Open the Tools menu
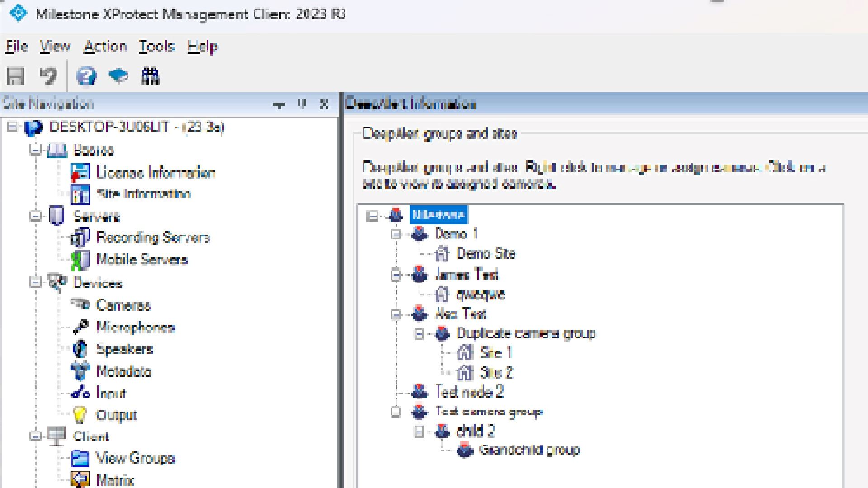Viewport: 868px width, 488px height. [x=156, y=47]
